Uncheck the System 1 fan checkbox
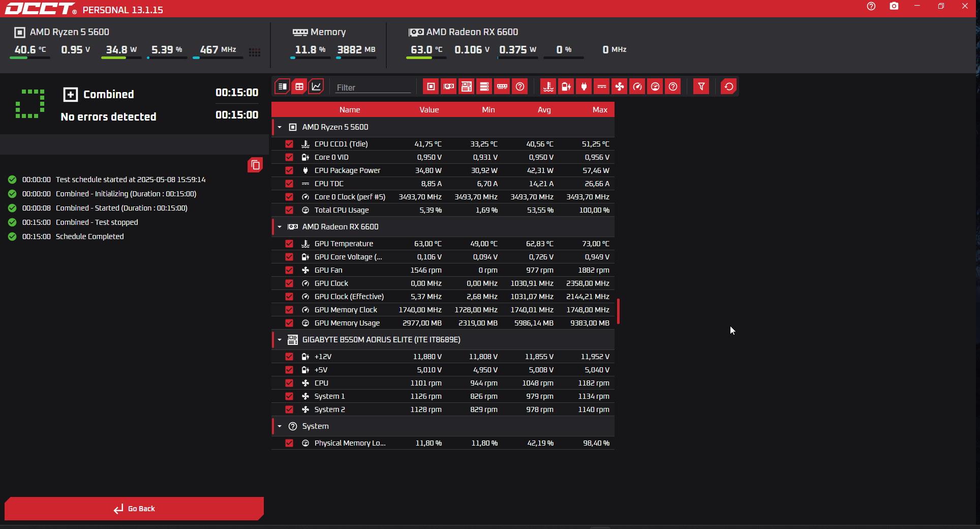This screenshot has height=529, width=980. point(289,396)
